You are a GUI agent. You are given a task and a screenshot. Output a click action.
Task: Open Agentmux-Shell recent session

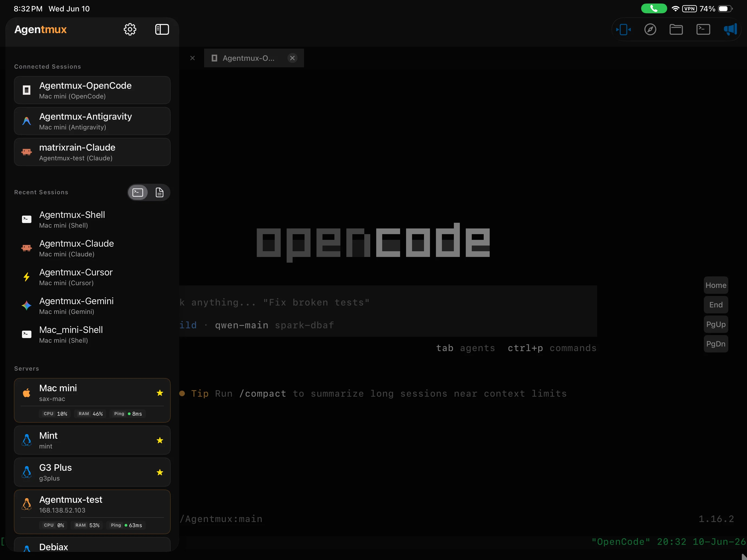92,219
